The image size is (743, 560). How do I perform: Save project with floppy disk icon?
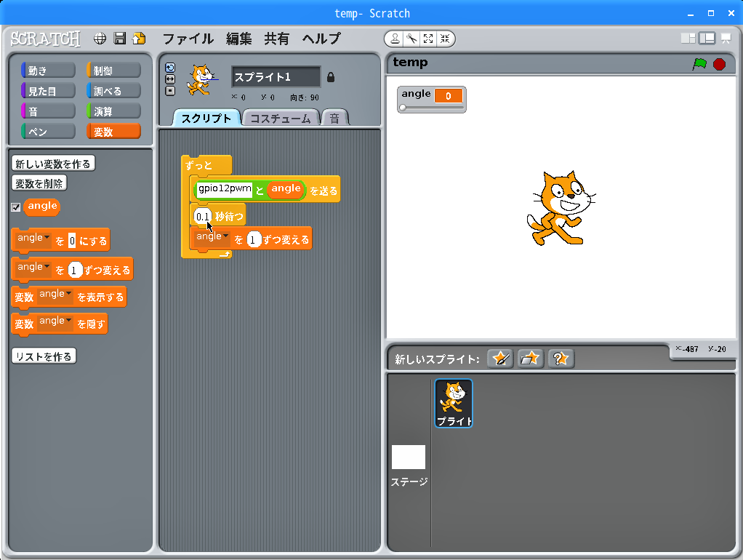pyautogui.click(x=120, y=39)
